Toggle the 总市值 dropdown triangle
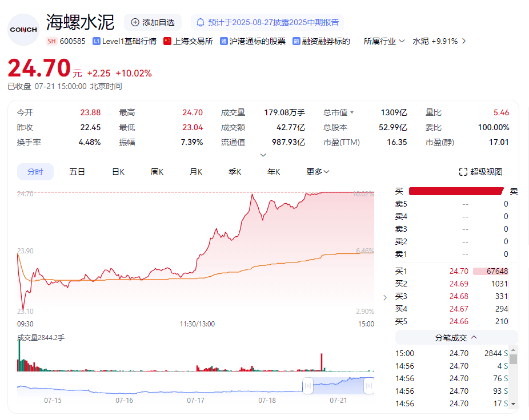 coord(352,112)
